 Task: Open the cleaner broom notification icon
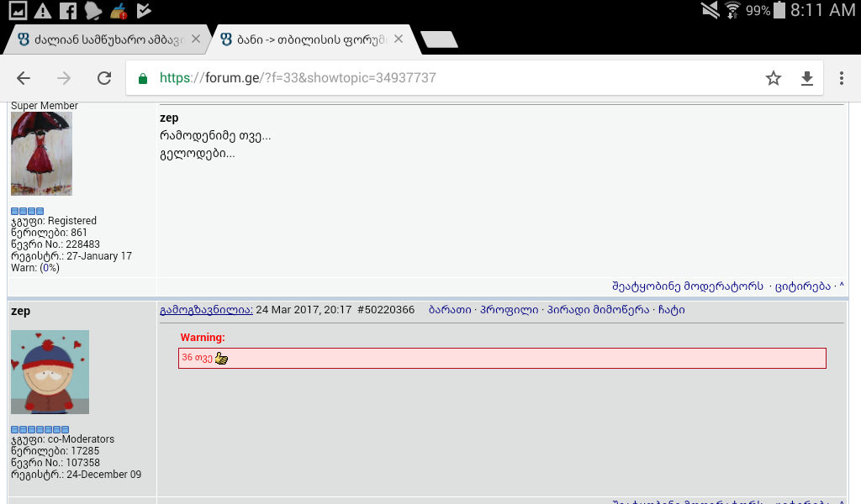pyautogui.click(x=118, y=10)
